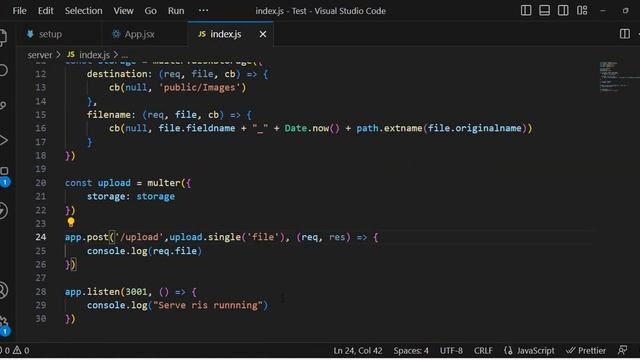The height and width of the screenshot is (360, 640).
Task: Toggle primary side bar layout icon
Action: [x=526, y=11]
